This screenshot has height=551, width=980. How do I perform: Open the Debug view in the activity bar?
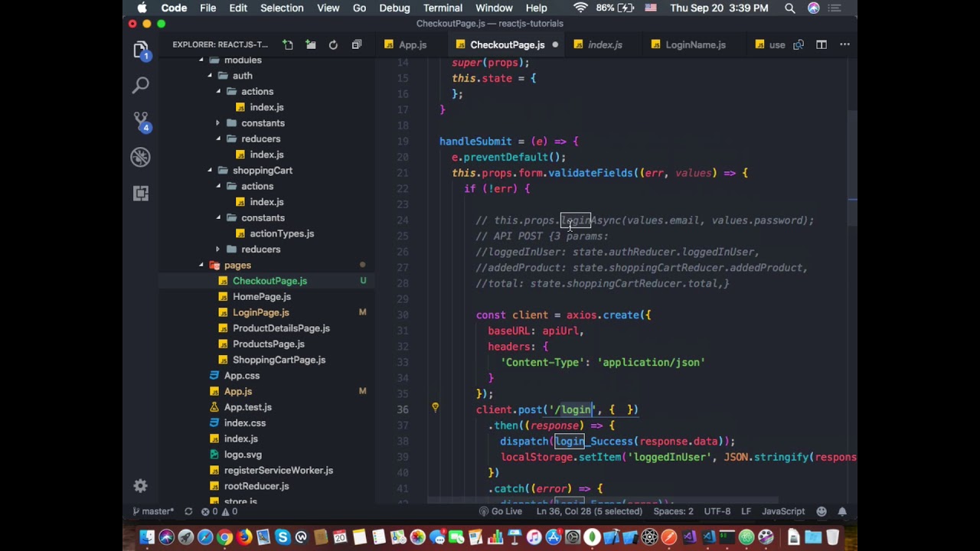point(141,157)
